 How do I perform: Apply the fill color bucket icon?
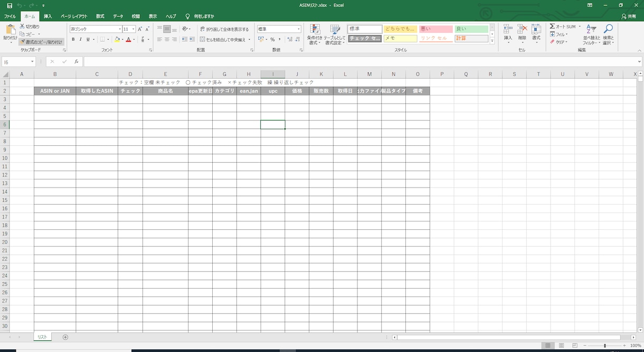point(117,39)
